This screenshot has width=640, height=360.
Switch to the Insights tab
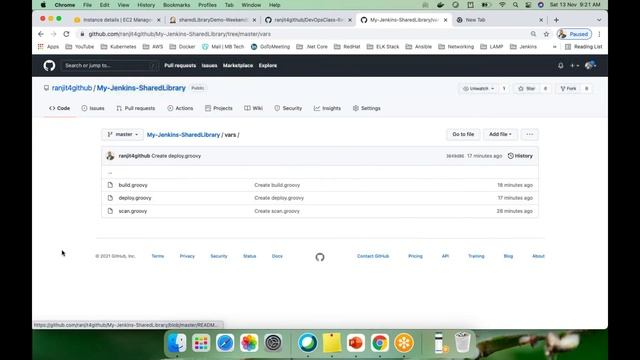click(x=327, y=108)
